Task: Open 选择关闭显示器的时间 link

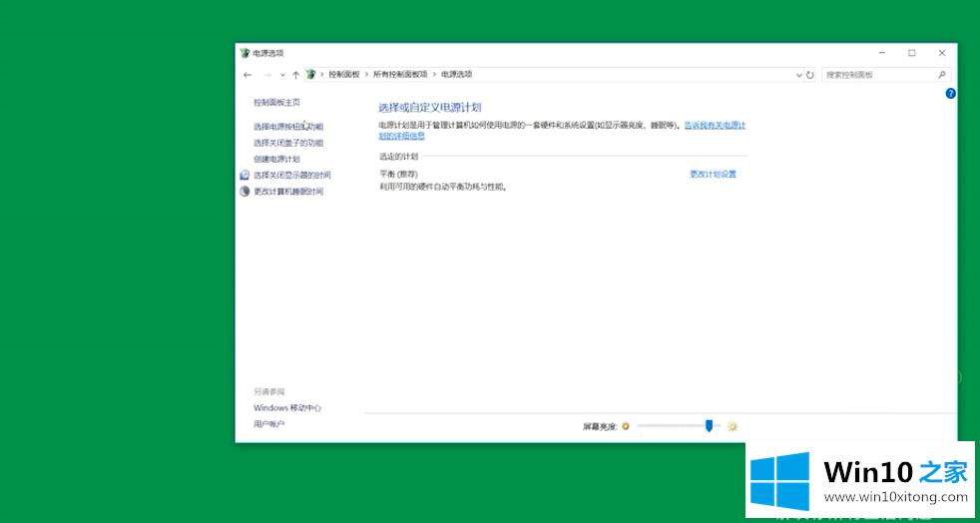Action: [x=291, y=176]
